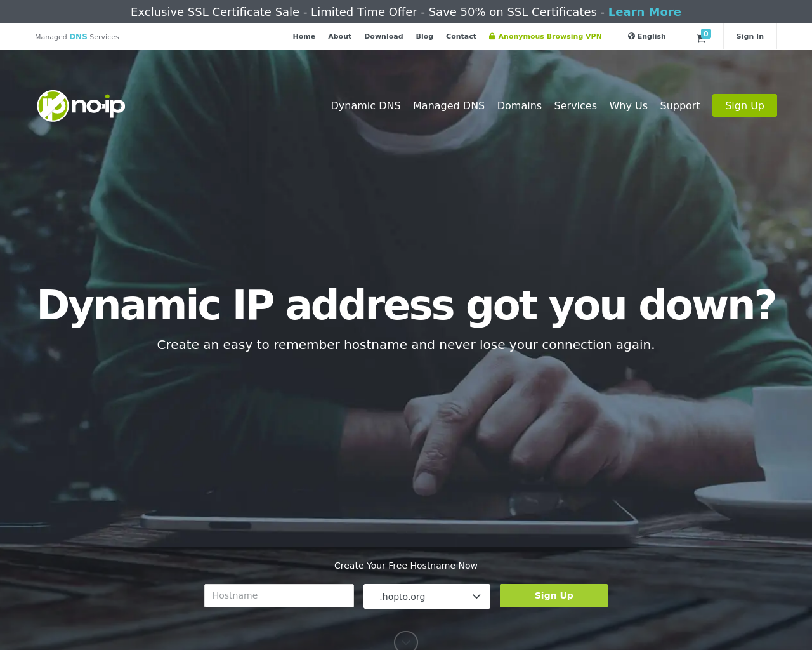Open the Contact page
812x650 pixels.
(461, 36)
